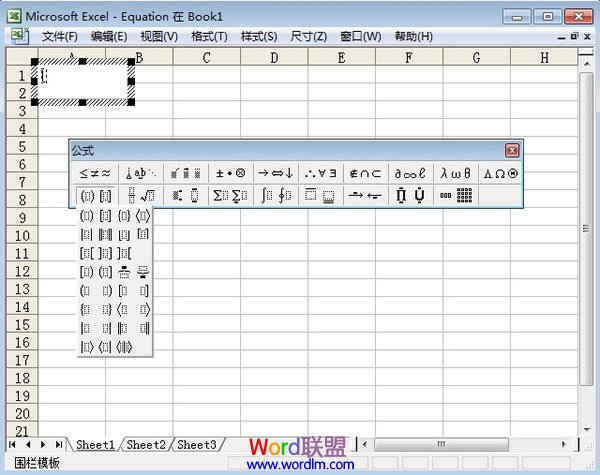Insert the square brackets fence template
This screenshot has width=600, height=475.
105,216
